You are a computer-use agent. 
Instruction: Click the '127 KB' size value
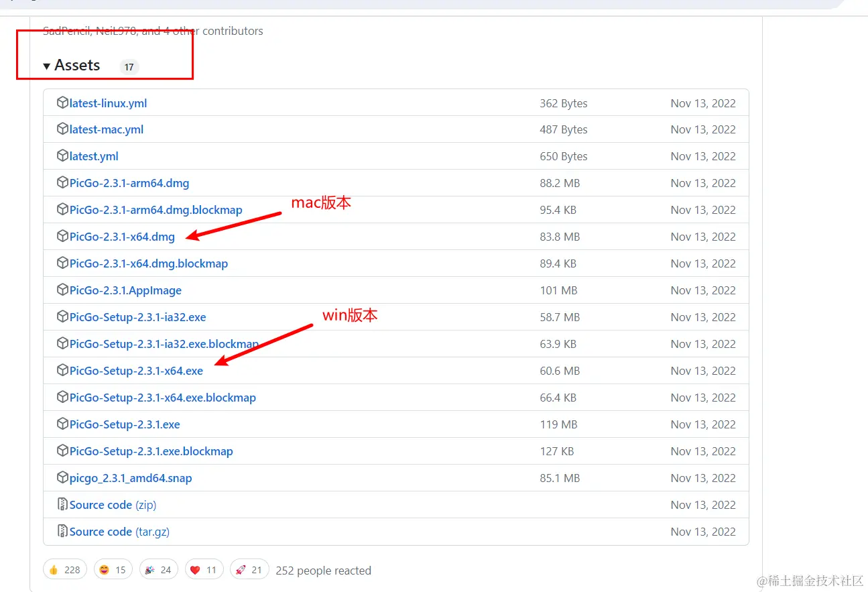(x=557, y=451)
